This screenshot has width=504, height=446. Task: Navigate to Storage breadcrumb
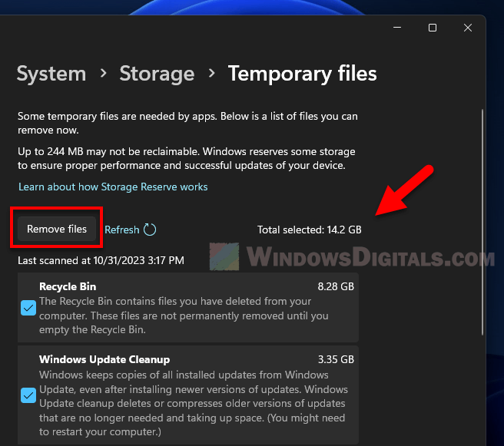click(157, 74)
